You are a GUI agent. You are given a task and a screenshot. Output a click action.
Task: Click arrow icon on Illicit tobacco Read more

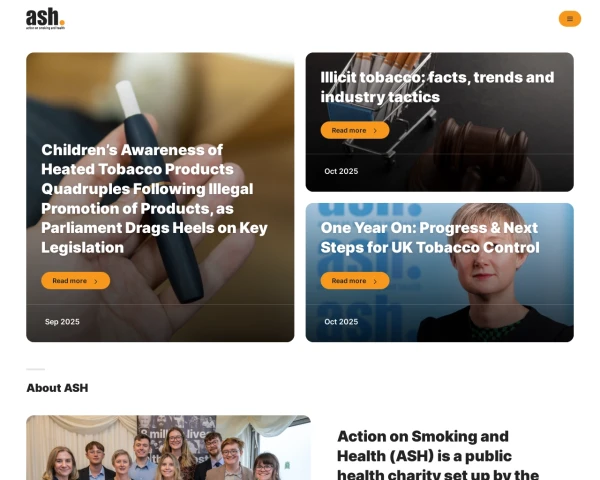click(375, 131)
